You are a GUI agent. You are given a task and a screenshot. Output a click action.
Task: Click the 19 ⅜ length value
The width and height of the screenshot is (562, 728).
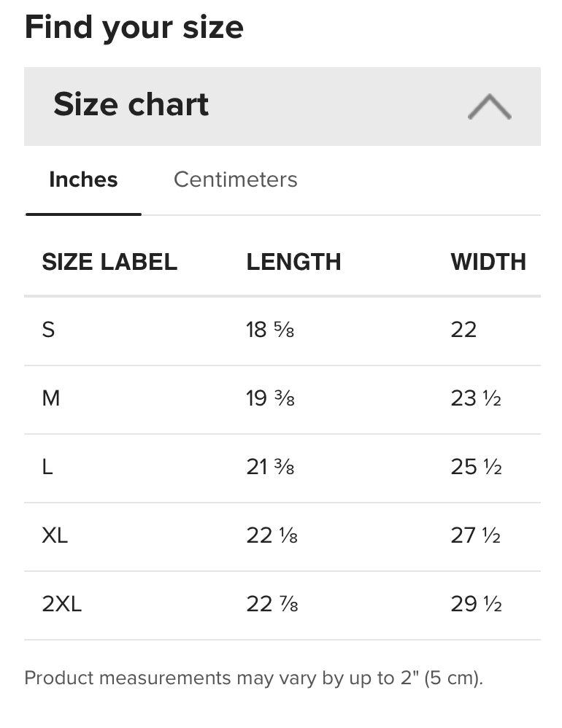coord(270,398)
